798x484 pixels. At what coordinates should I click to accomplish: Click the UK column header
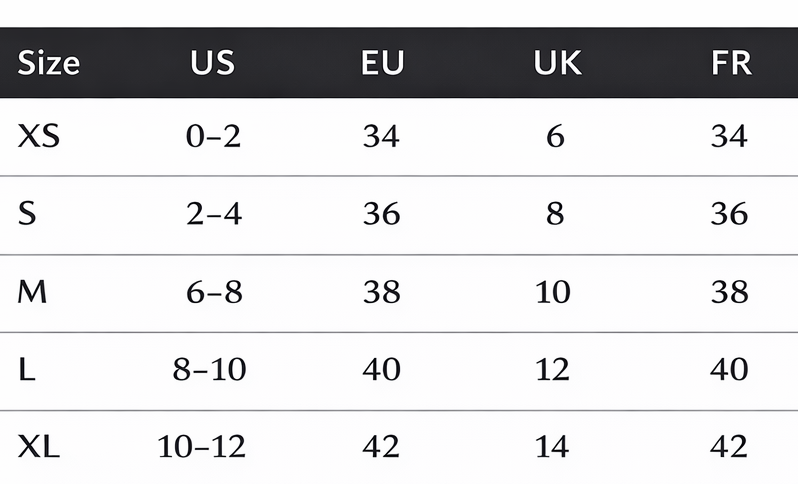[x=557, y=63]
